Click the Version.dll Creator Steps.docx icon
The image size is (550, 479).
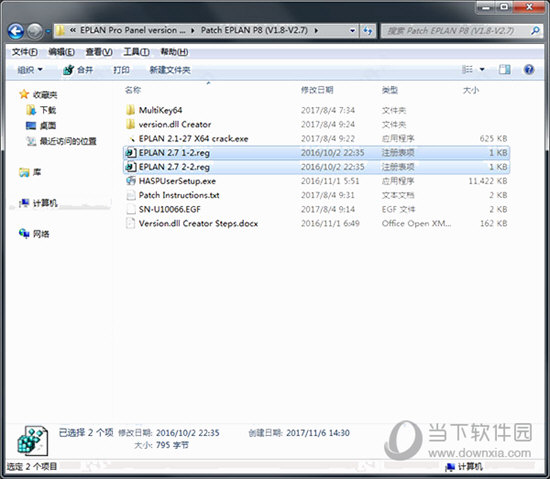tap(131, 223)
